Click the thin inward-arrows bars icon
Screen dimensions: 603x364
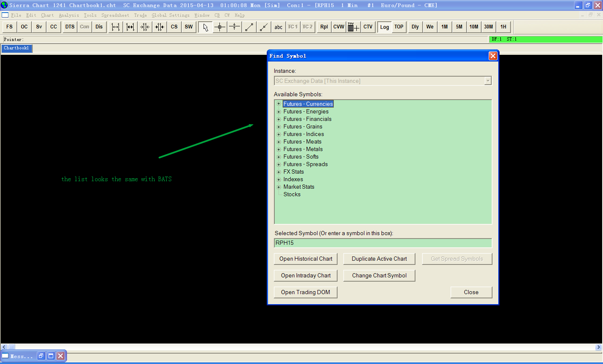[x=145, y=27]
